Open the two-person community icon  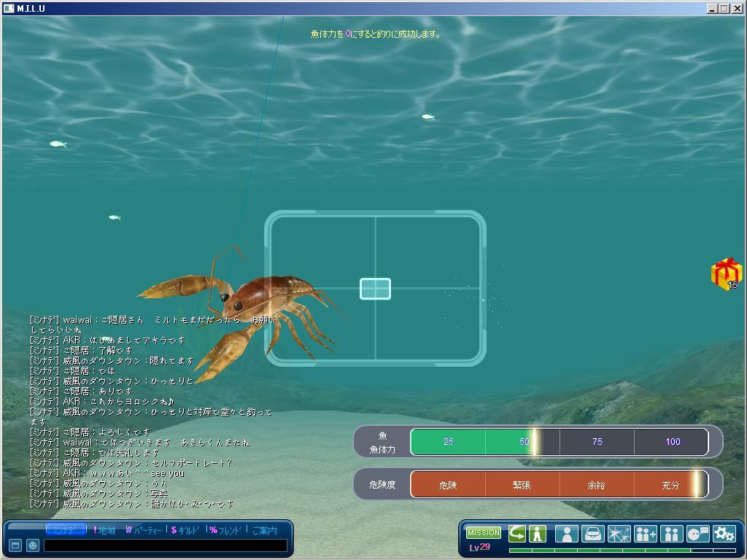tap(671, 534)
